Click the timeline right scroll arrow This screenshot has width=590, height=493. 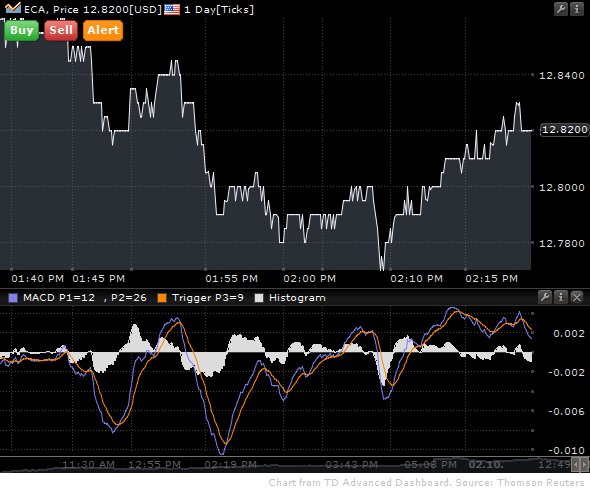click(x=584, y=464)
